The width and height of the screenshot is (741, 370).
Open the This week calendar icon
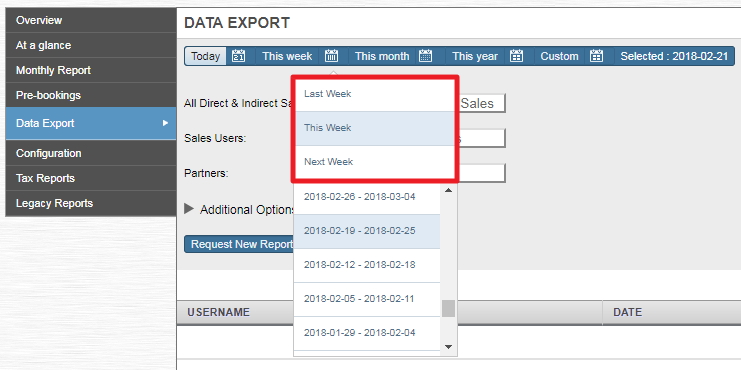tap(331, 56)
